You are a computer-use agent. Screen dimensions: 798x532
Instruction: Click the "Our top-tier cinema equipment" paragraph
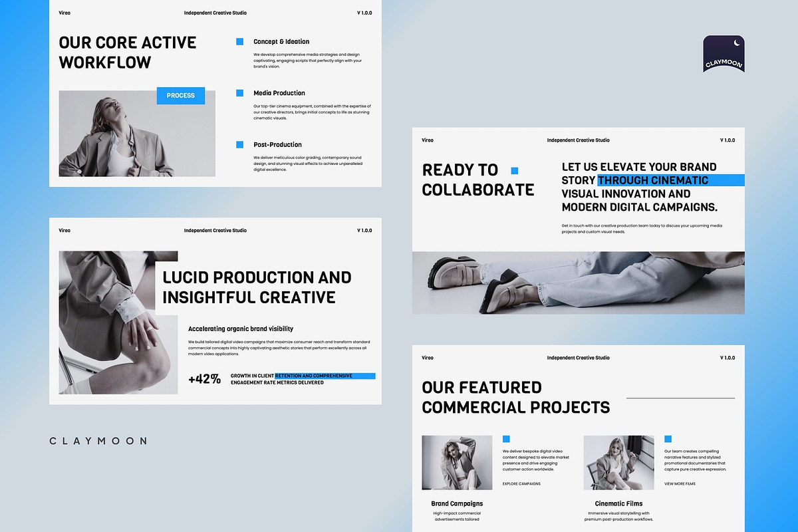[x=312, y=112]
